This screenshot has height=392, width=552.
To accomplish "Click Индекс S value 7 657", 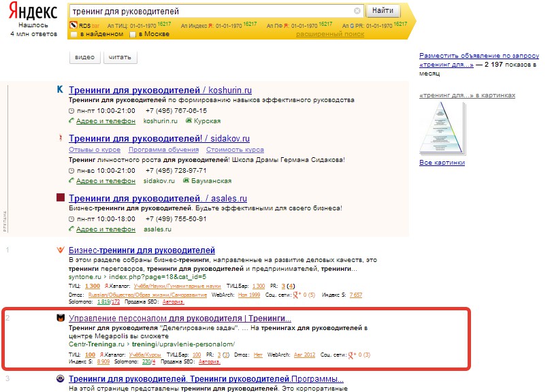I will (x=355, y=295).
